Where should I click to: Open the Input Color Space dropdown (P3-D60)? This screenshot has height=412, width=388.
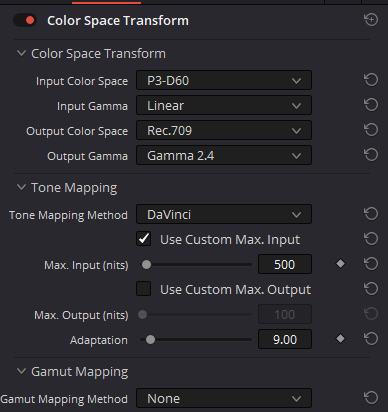coord(224,80)
